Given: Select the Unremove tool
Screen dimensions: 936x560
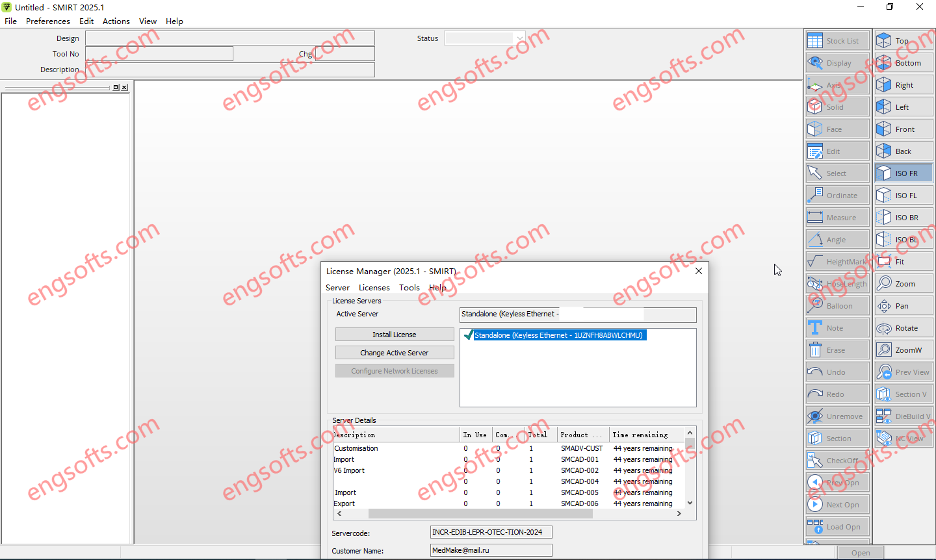Looking at the screenshot, I should 837,416.
